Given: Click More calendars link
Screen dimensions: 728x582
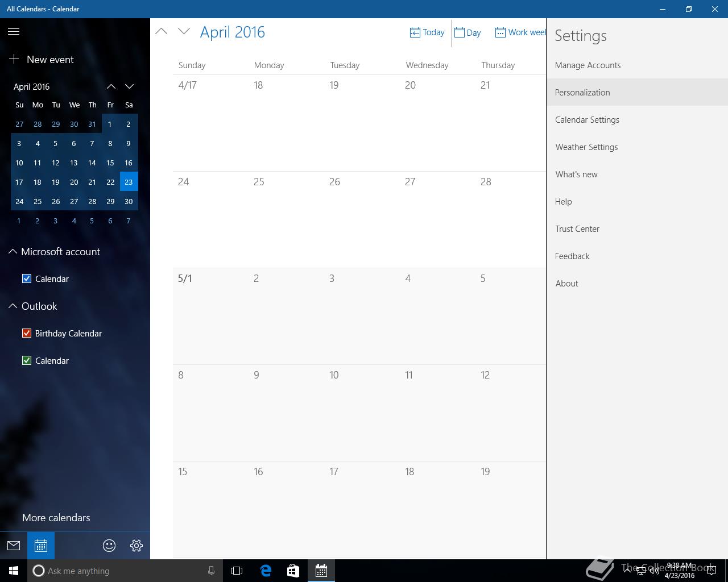Looking at the screenshot, I should click(x=56, y=517).
